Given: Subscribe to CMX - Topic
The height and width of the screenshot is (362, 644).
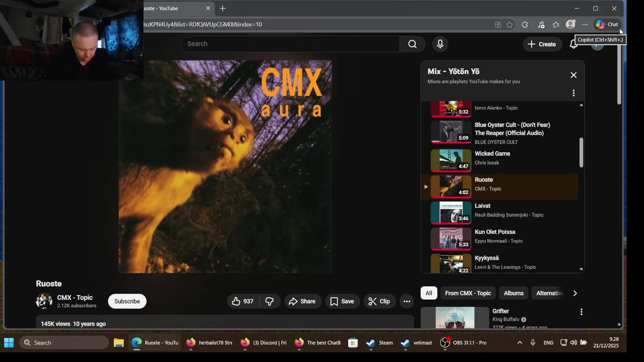Looking at the screenshot, I should [x=127, y=301].
